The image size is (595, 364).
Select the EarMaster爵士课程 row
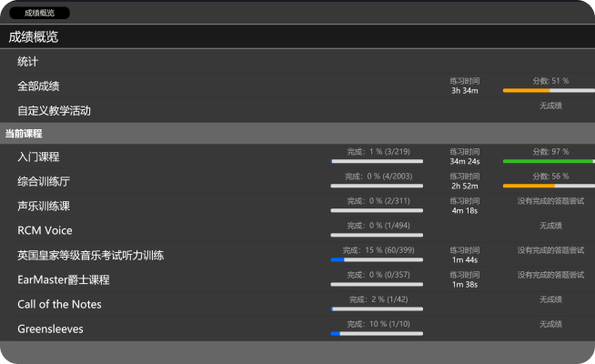[x=63, y=280]
